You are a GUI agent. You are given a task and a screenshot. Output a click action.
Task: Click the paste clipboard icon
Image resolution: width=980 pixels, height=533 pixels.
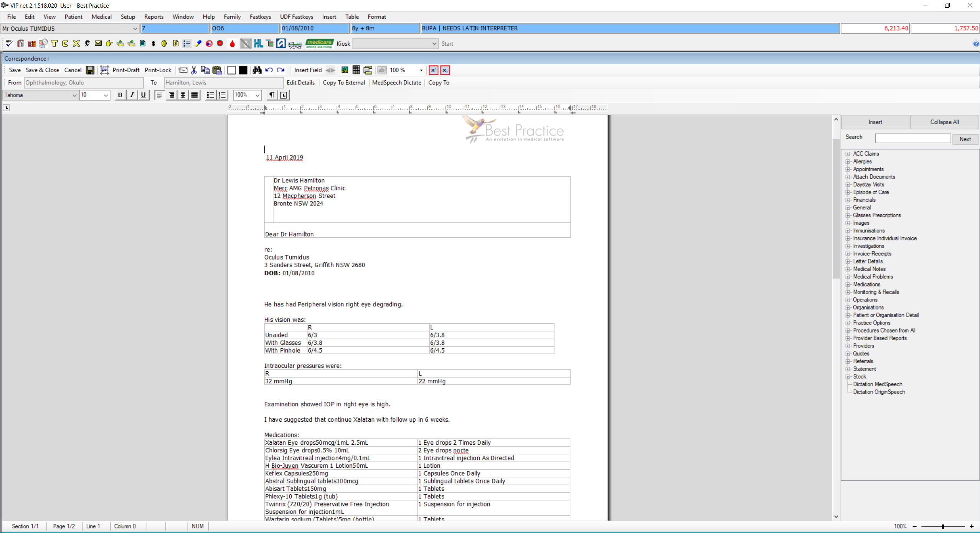(217, 70)
